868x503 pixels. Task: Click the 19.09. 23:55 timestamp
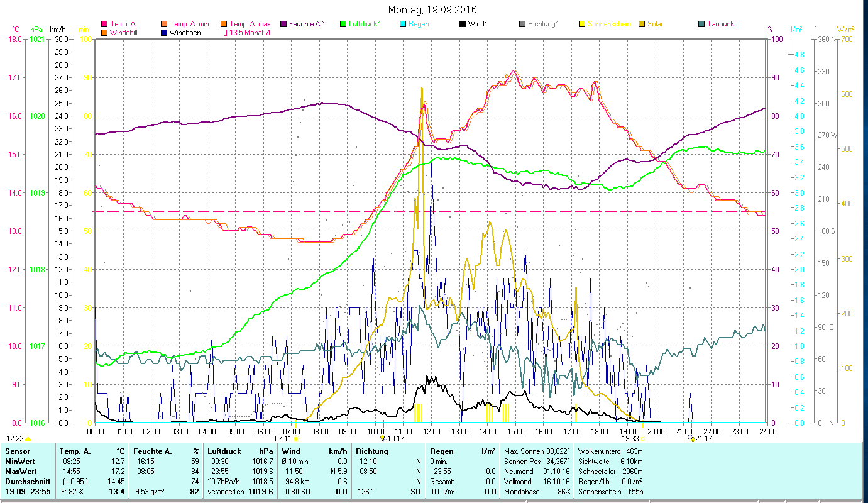pyautogui.click(x=28, y=491)
